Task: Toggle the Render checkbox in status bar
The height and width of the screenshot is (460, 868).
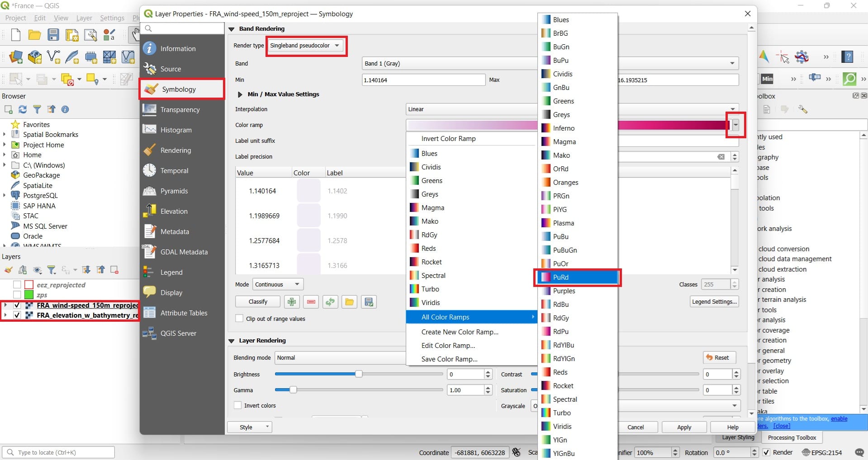Action: click(x=767, y=452)
